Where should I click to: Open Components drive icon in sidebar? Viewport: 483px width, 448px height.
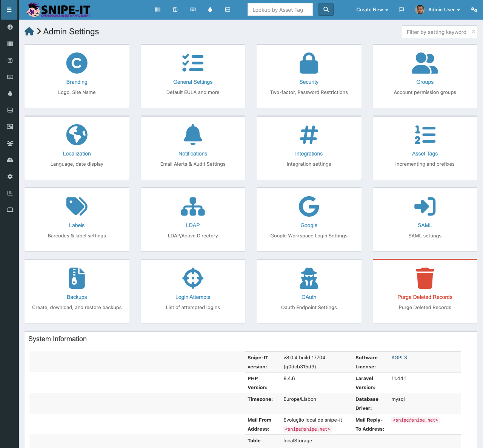pos(10,110)
